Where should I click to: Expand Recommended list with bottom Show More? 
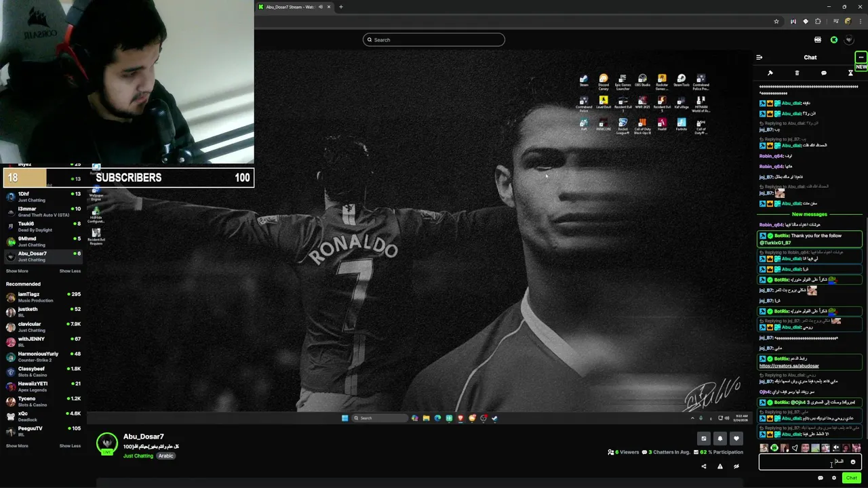[x=17, y=446]
